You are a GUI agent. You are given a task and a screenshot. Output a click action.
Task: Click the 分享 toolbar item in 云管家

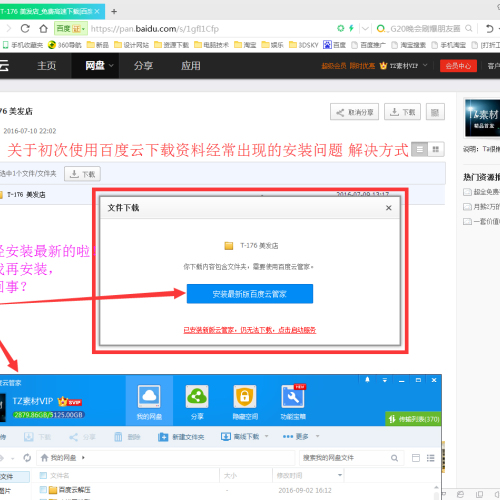click(x=82, y=437)
